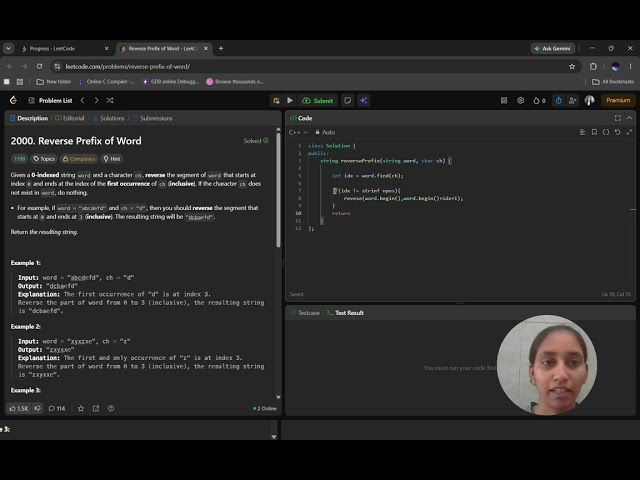
Task: Toggle the timer clock icon
Action: click(x=558, y=100)
